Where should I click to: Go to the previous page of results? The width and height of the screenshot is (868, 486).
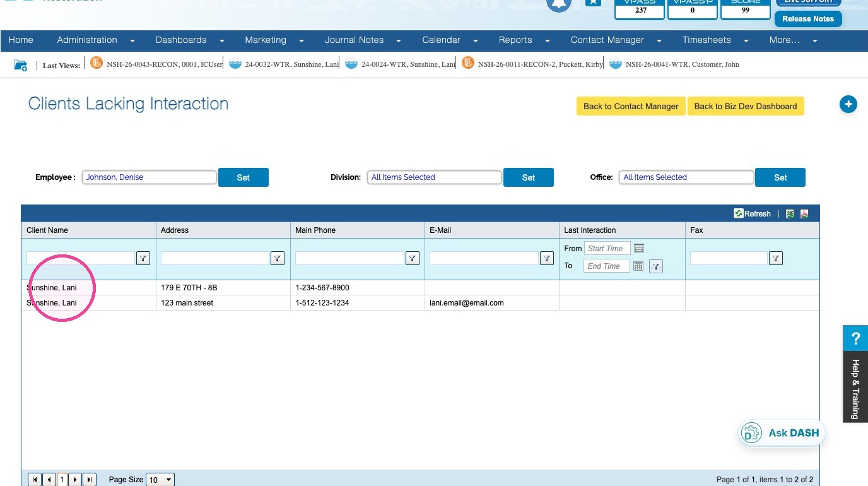click(x=49, y=480)
